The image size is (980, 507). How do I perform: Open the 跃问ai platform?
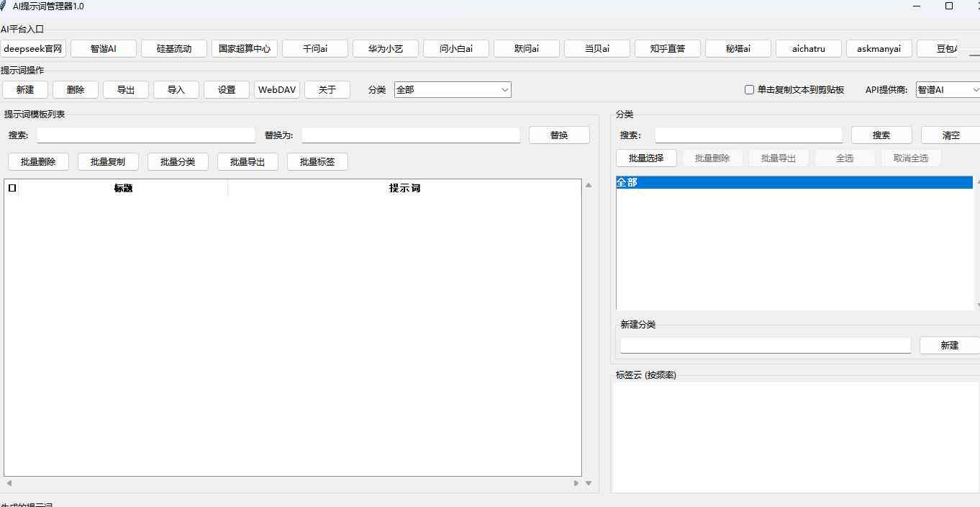(527, 49)
